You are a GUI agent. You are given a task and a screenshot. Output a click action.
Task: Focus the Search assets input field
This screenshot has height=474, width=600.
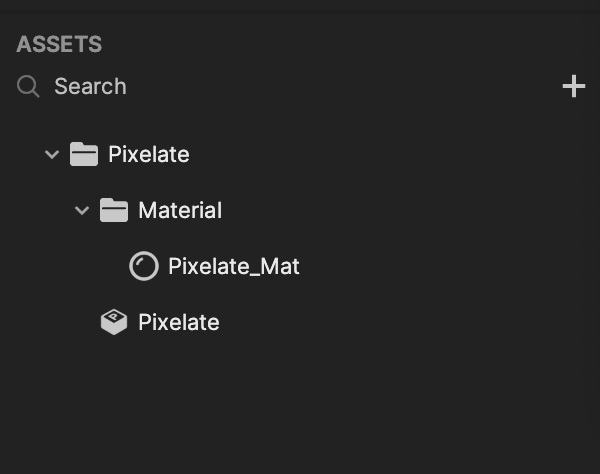tap(291, 86)
